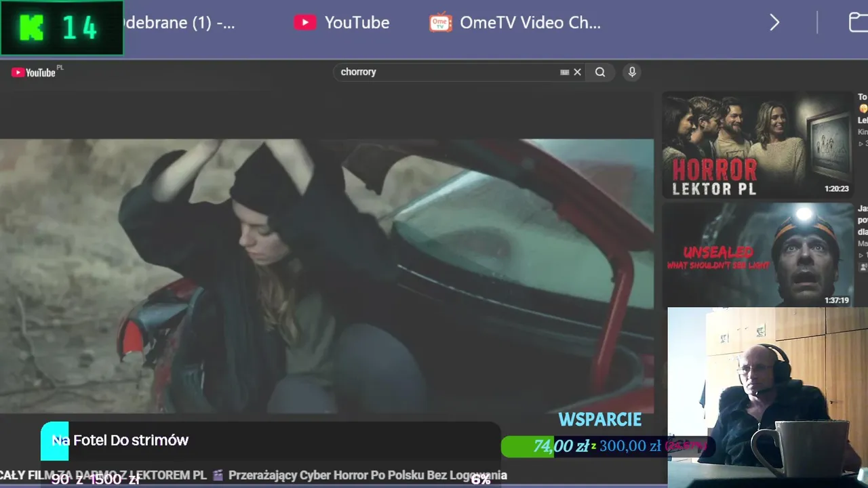Open the on-screen keyboard in search box
This screenshot has width=868, height=488.
pos(564,72)
